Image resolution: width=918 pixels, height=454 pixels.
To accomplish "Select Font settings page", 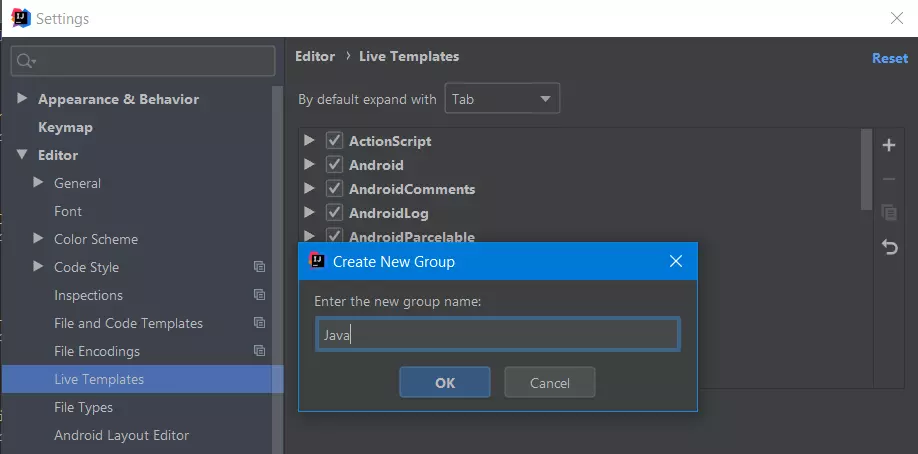I will pos(68,211).
